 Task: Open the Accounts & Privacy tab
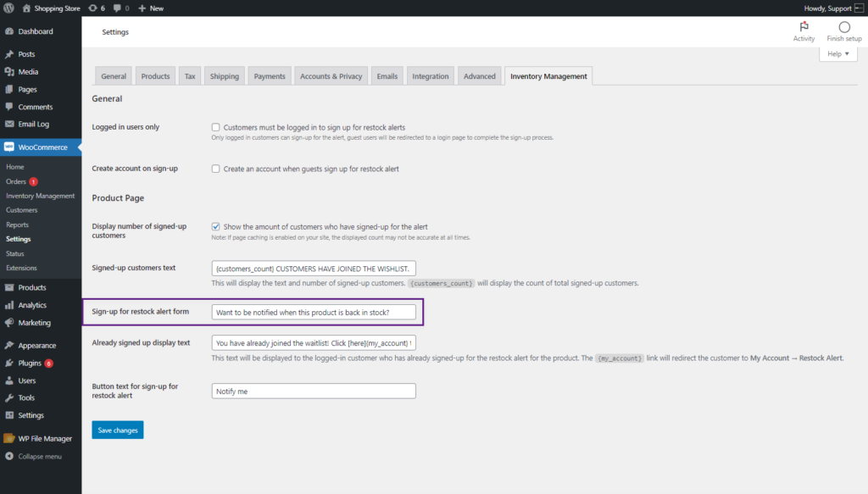[331, 76]
